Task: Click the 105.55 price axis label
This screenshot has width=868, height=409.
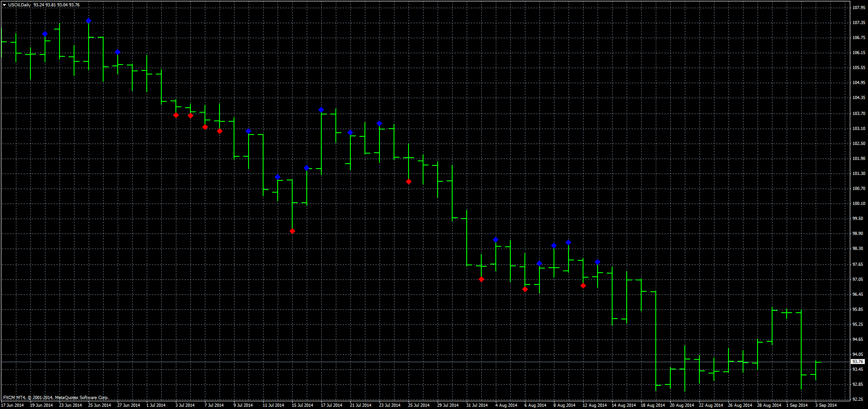Action: [x=858, y=68]
